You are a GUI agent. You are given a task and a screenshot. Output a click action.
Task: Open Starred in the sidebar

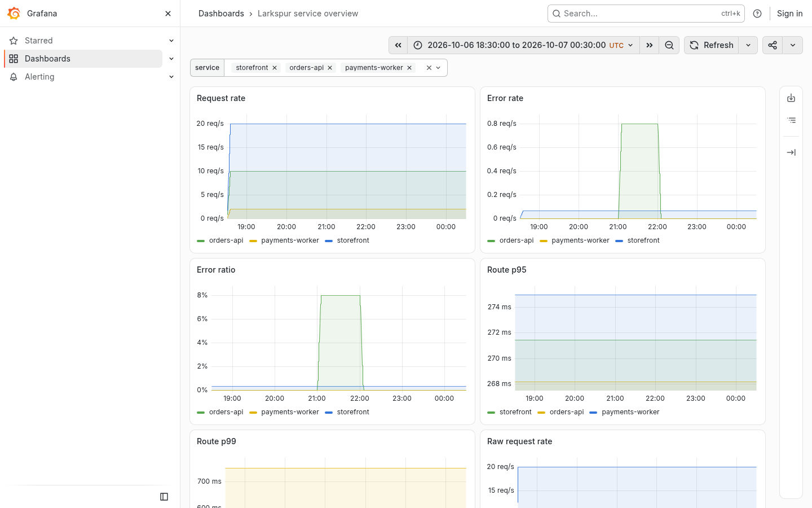pos(39,41)
